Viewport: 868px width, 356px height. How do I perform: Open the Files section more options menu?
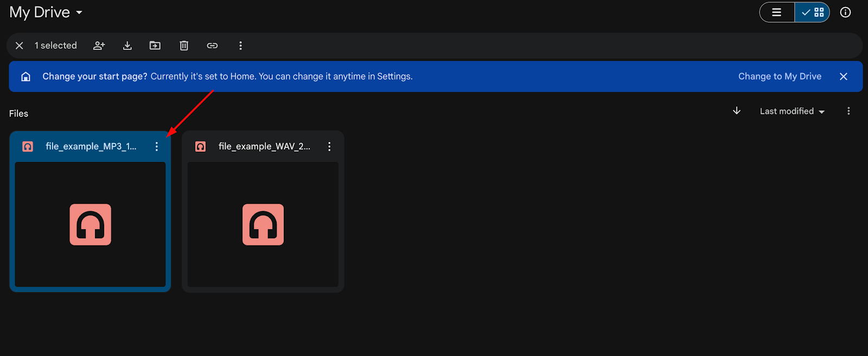[848, 111]
